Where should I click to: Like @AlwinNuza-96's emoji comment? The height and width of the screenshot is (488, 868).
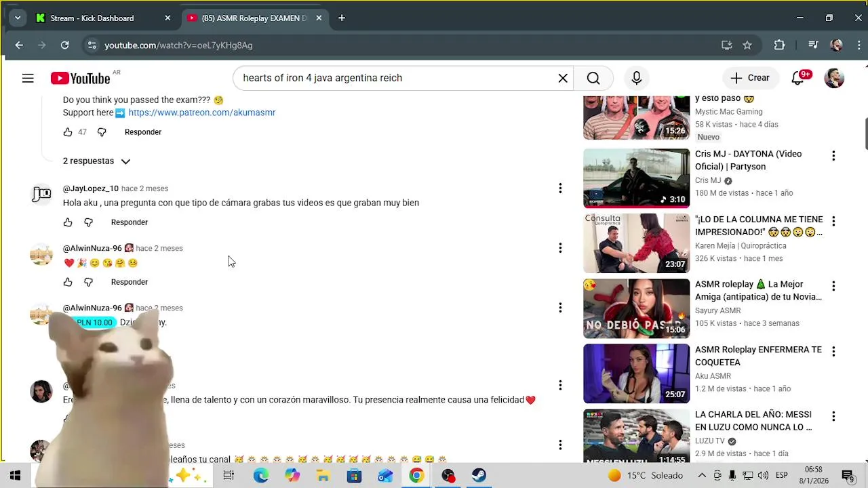68,282
